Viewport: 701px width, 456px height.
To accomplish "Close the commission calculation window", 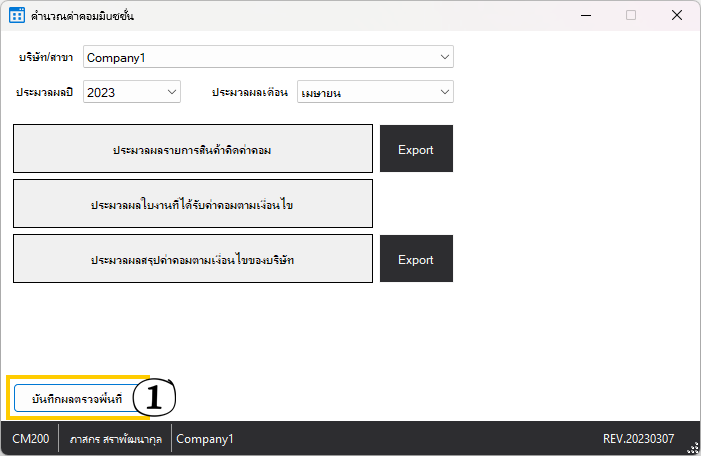I will tap(677, 16).
